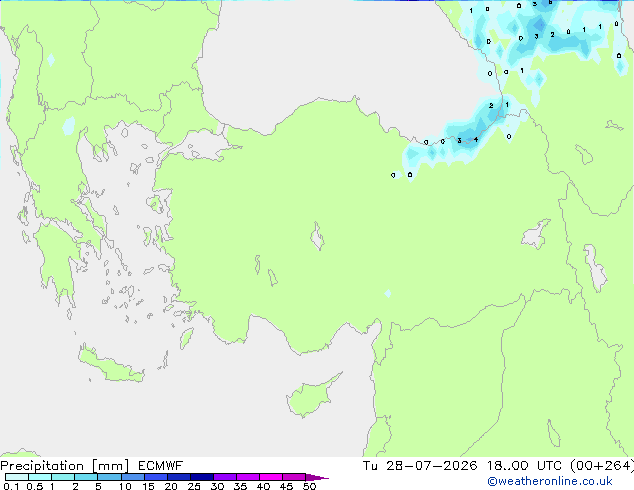Select the 30 to 35 mm purple swatch
The image size is (634, 490).
click(225, 477)
